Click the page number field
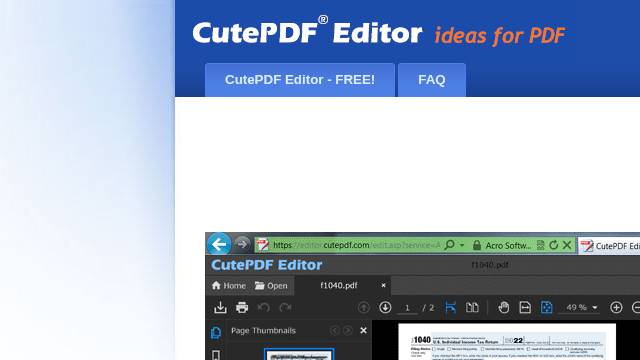 click(x=407, y=308)
